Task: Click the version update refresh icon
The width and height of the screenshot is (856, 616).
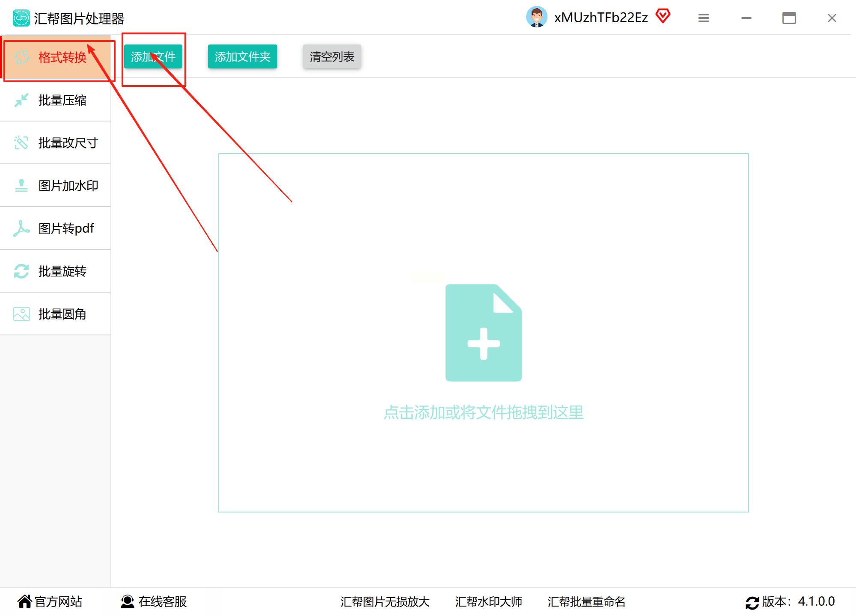Action: pos(752,602)
